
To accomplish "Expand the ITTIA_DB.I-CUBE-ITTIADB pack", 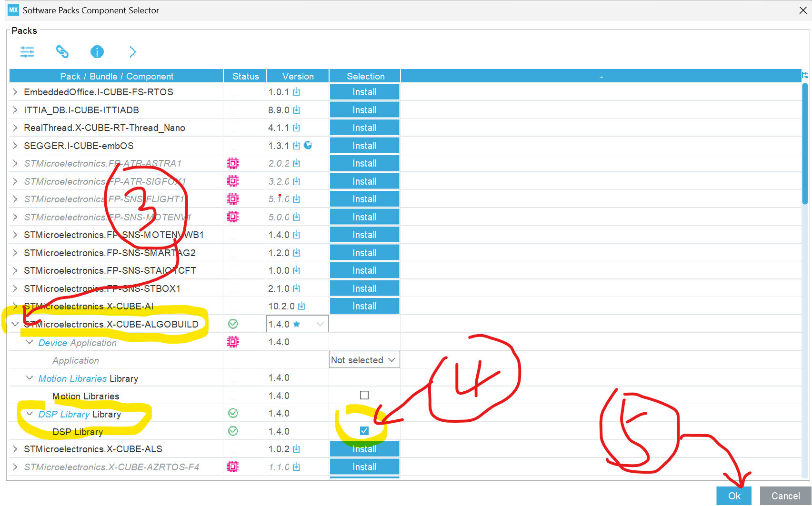I will [x=15, y=110].
